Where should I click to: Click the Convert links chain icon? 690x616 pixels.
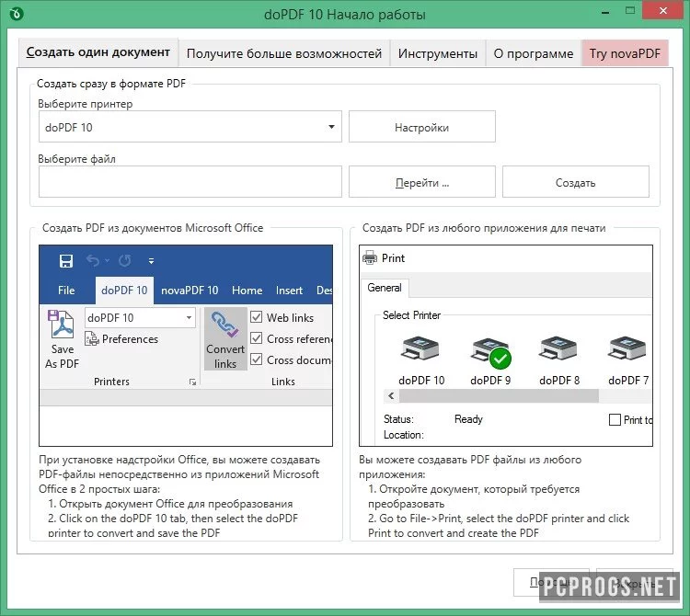point(224,324)
